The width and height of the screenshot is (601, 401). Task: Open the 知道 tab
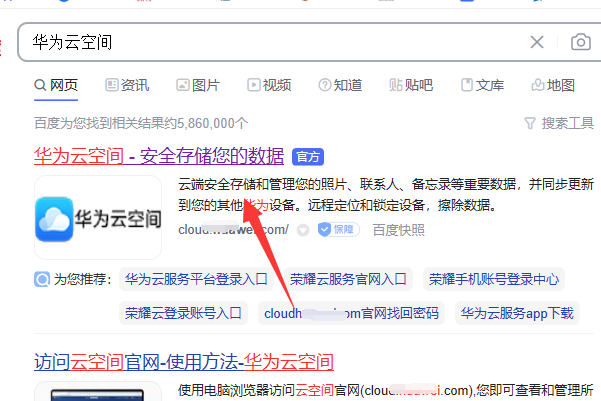340,85
